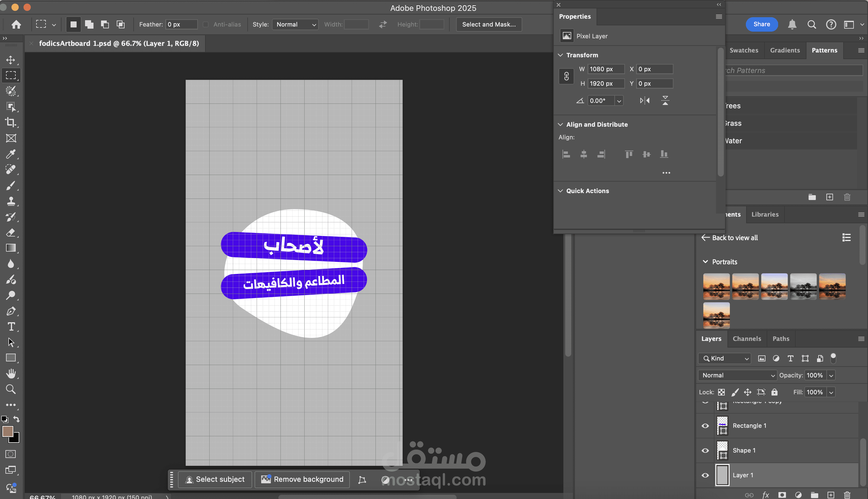This screenshot has height=499, width=868.
Task: Open the Opacity dropdown arrow
Action: [x=831, y=376]
